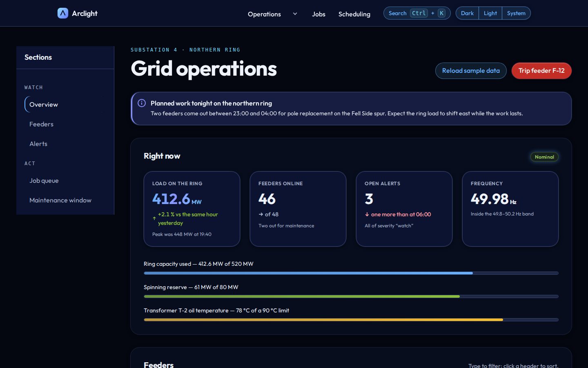Click the 412.6 MW load value
This screenshot has width=588, height=368.
pos(177,199)
